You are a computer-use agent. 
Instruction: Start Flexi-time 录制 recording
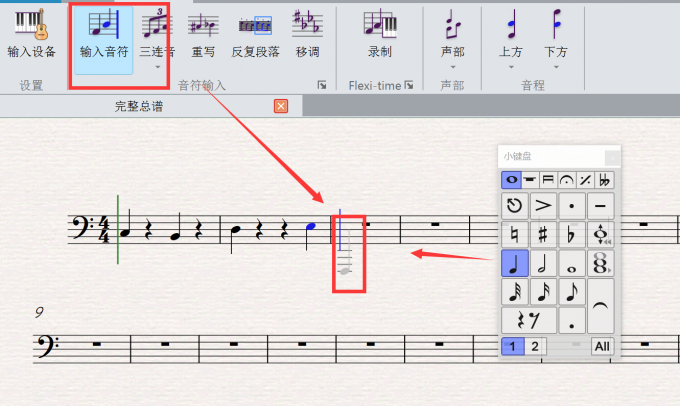point(380,35)
